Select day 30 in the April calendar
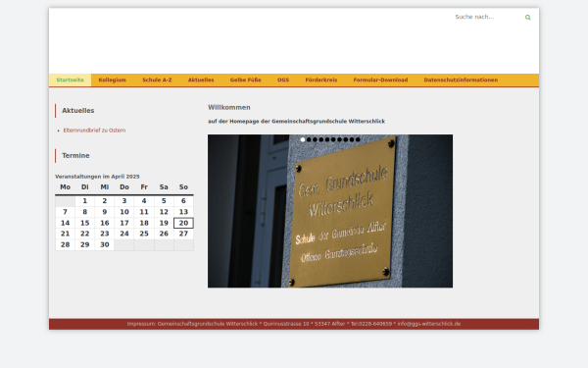 click(x=105, y=244)
